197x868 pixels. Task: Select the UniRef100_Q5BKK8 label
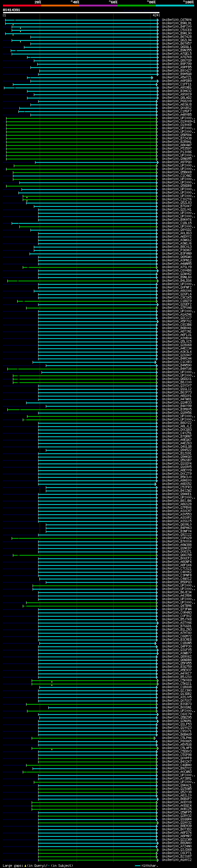point(177,172)
